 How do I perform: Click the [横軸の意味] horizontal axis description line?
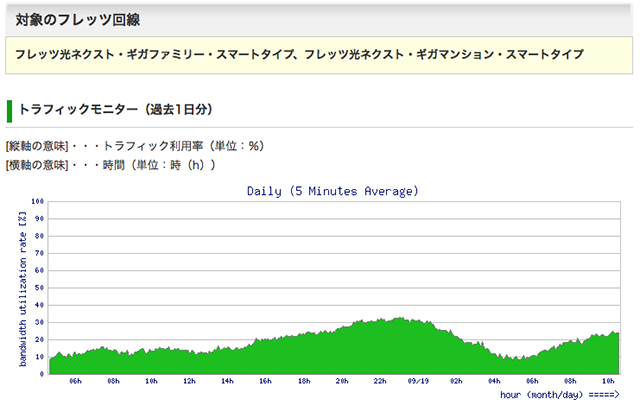pyautogui.click(x=110, y=164)
